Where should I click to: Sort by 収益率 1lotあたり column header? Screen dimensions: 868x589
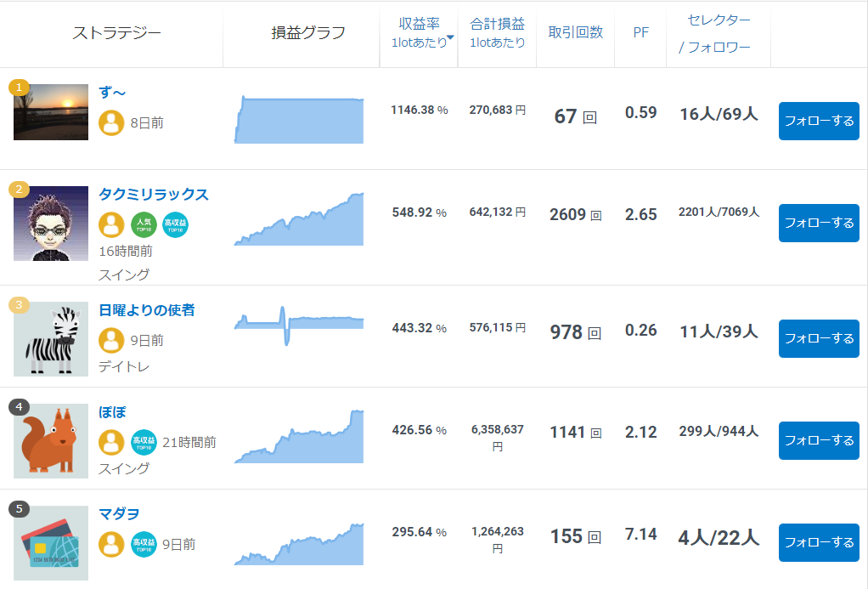(x=419, y=33)
